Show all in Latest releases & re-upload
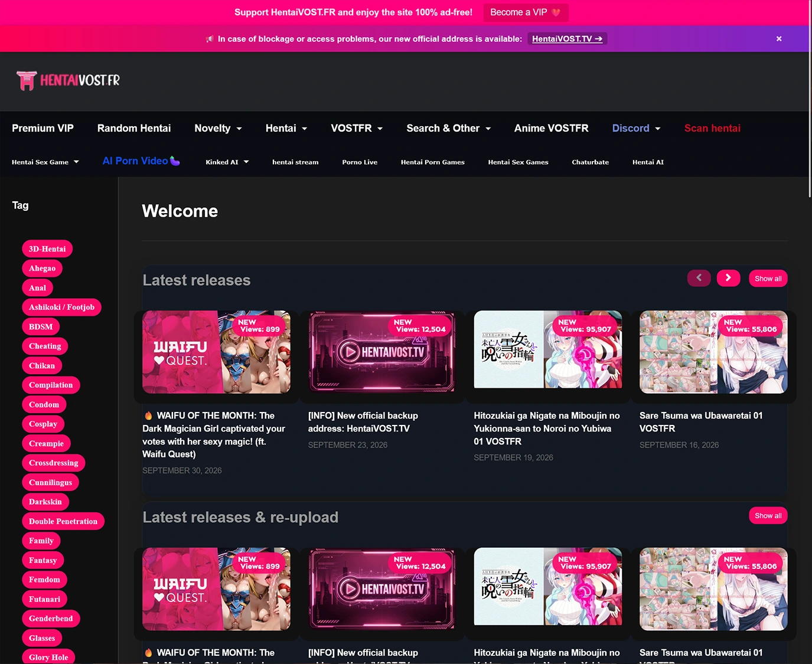 point(768,516)
